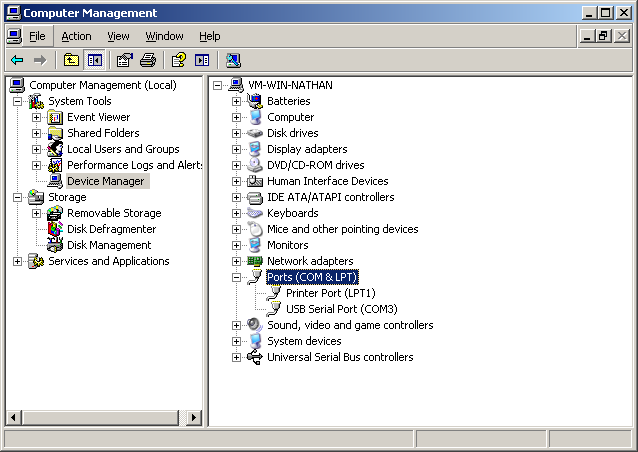Screen dimensions: 638x452
Task: Click the Disk Defragmenter icon
Action: 55,229
